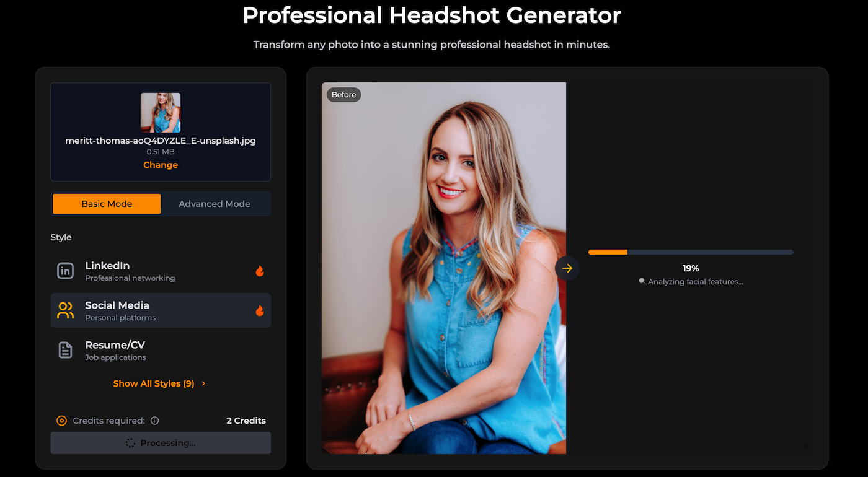The width and height of the screenshot is (868, 477).
Task: Click the magnifier icon by Analyzing facial features
Action: 642,281
